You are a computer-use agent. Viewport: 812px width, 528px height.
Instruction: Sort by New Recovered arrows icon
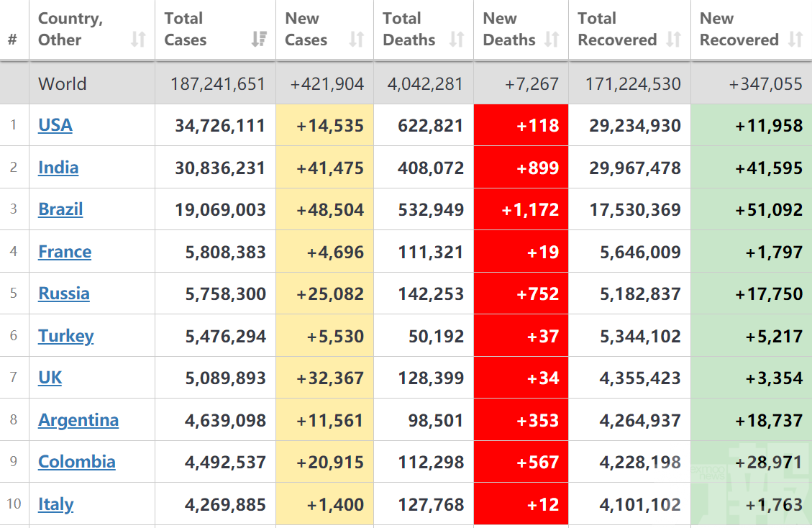[795, 40]
